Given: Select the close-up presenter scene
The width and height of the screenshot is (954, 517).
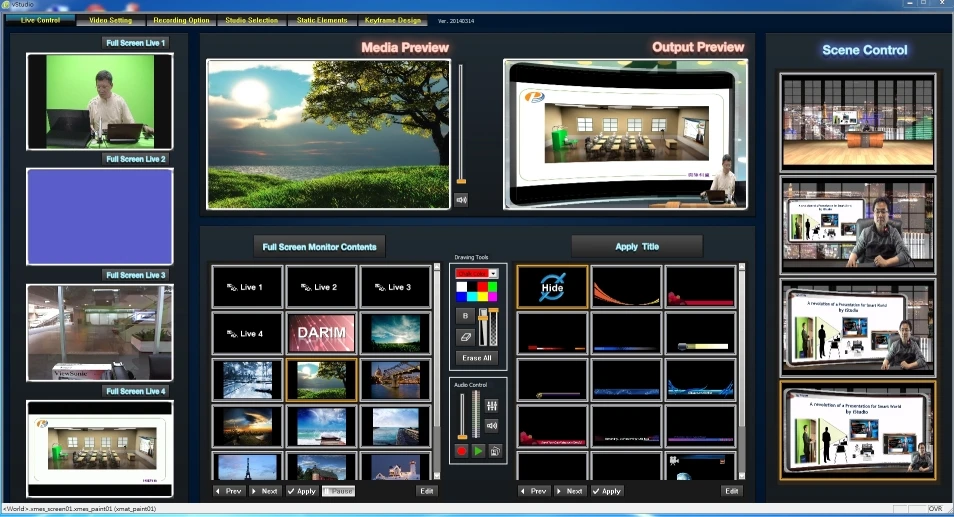Looking at the screenshot, I should coord(858,225).
